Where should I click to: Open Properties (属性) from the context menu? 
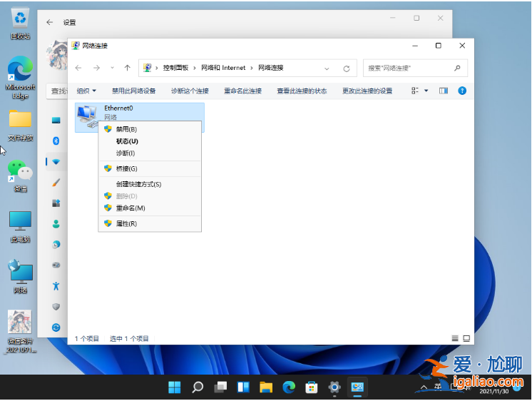pyautogui.click(x=150, y=223)
